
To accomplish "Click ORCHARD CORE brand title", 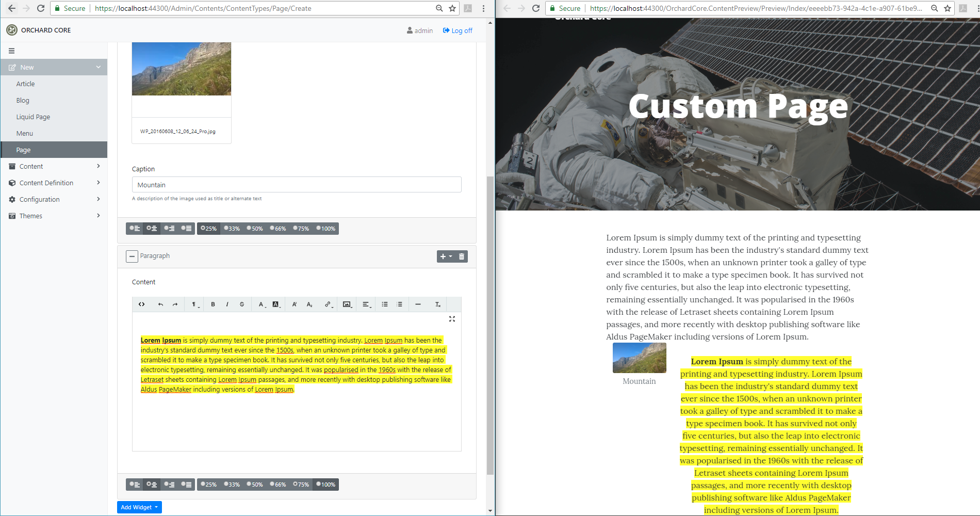I will coord(46,30).
